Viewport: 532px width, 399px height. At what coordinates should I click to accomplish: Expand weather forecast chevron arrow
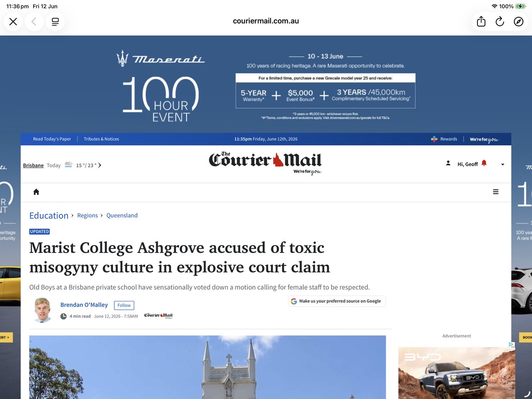point(100,165)
